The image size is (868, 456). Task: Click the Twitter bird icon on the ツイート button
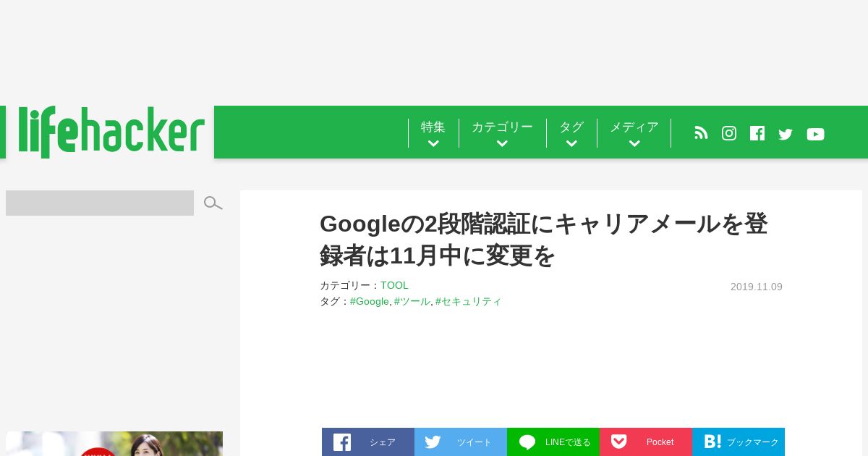pos(433,442)
